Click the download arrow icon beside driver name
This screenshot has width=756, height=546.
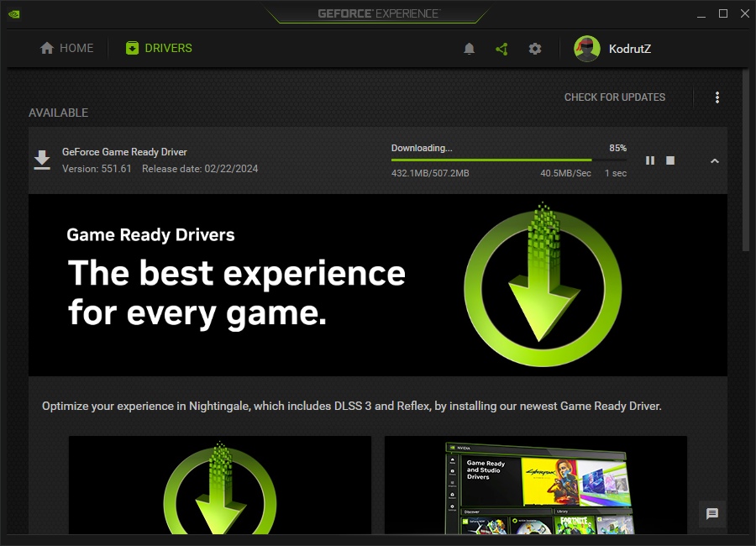[x=42, y=160]
